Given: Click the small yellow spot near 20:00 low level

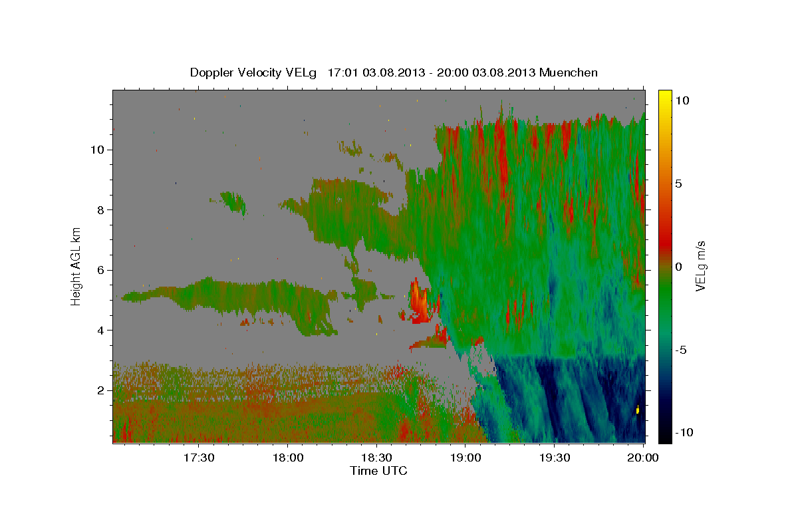Looking at the screenshot, I should click(638, 410).
